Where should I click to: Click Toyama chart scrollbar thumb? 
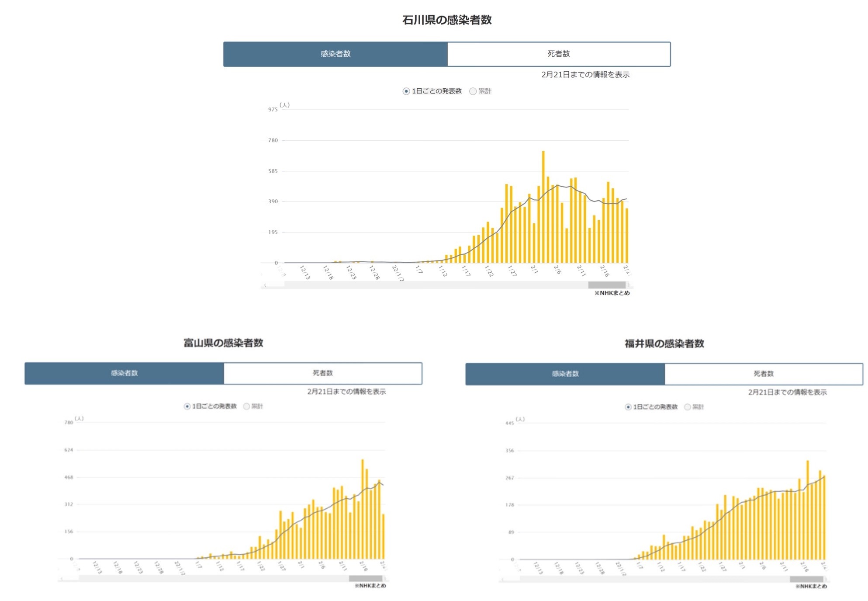(366, 579)
